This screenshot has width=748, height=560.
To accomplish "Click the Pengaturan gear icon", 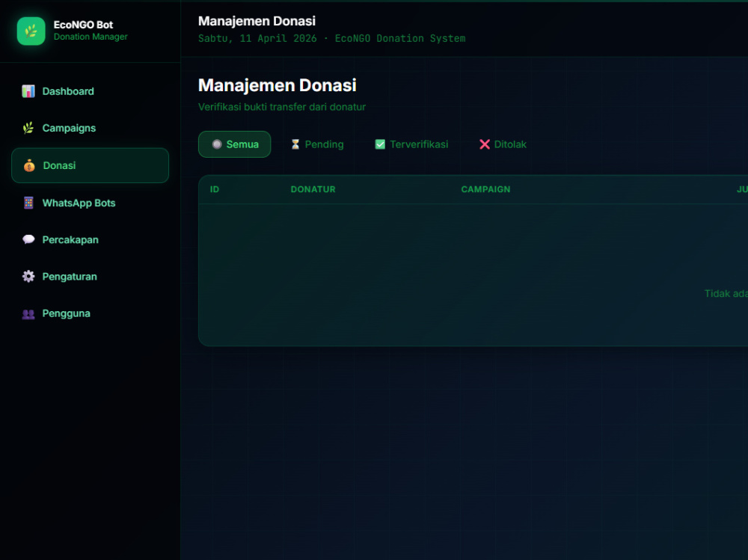I will pos(28,276).
